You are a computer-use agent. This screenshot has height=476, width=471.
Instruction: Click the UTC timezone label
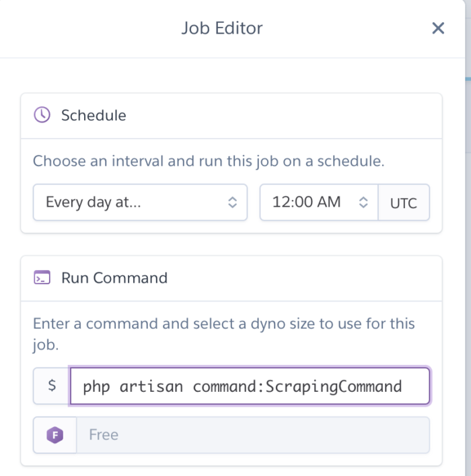[x=404, y=203]
